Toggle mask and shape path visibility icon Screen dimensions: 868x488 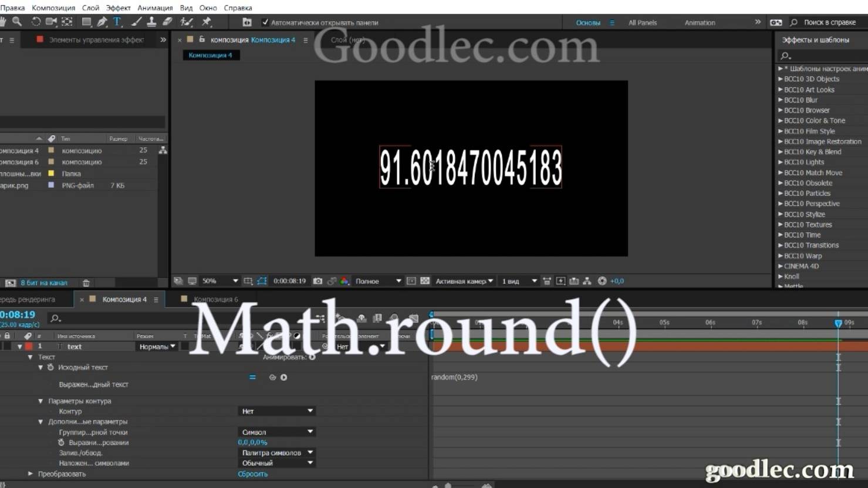pos(262,281)
